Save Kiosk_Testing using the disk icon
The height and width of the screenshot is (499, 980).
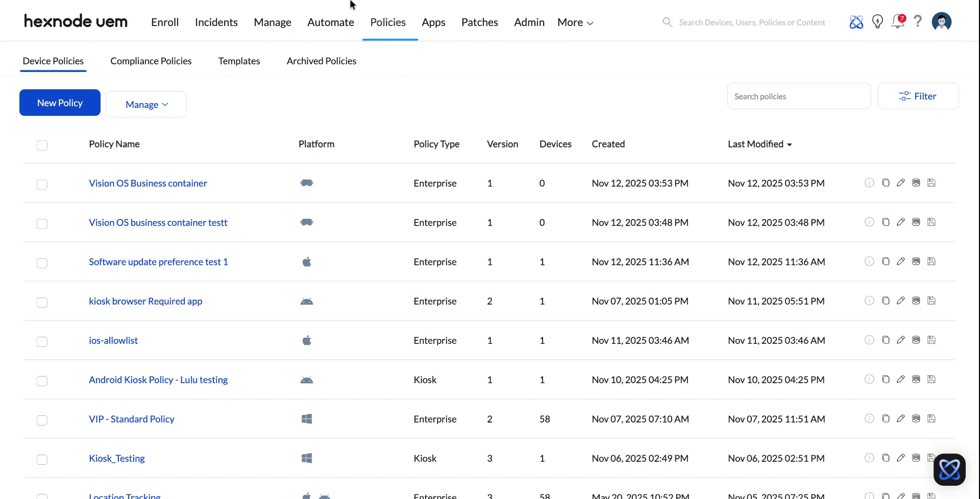tap(932, 458)
